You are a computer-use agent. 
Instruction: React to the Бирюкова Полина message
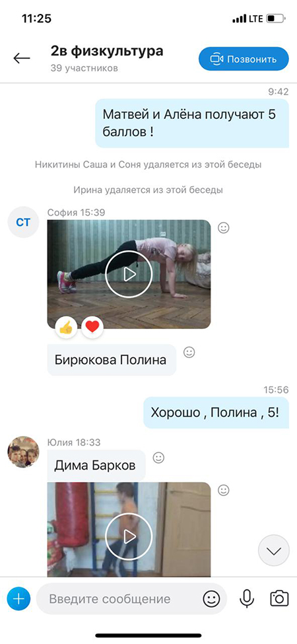click(x=189, y=353)
